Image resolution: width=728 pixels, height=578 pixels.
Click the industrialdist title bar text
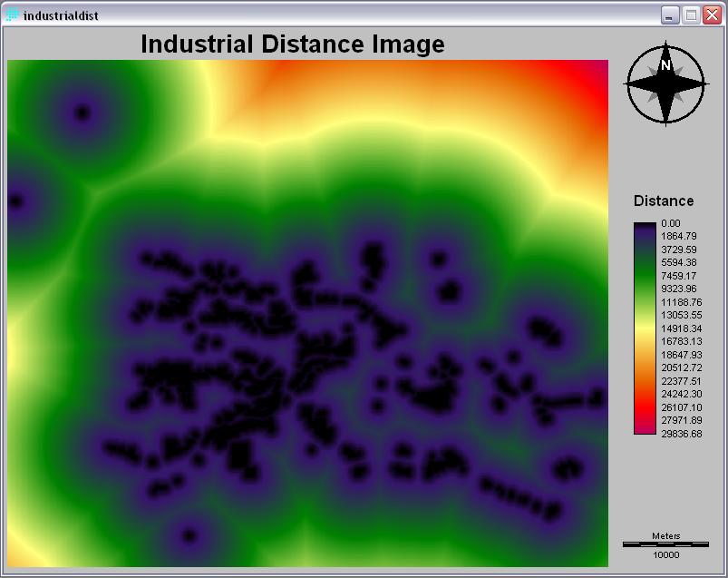point(62,15)
